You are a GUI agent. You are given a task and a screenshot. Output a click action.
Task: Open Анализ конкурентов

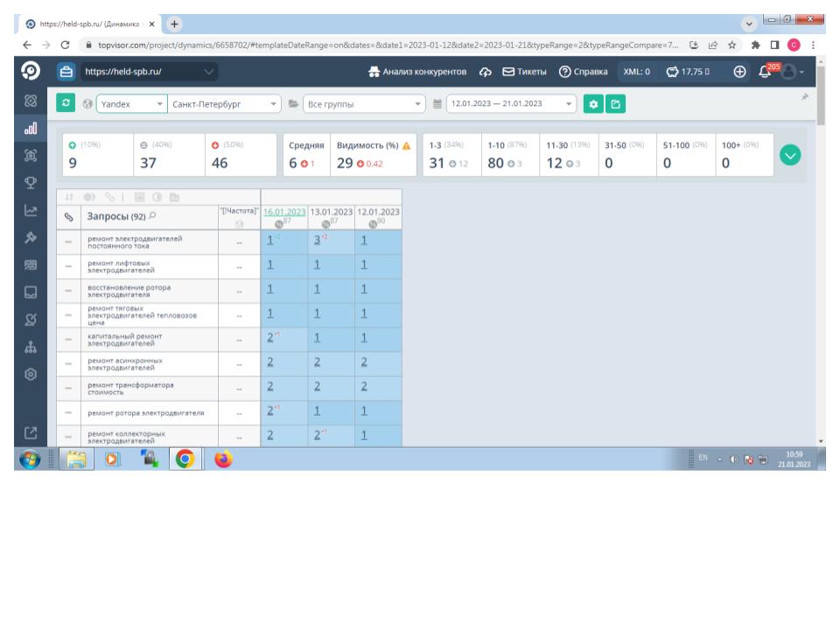point(417,72)
